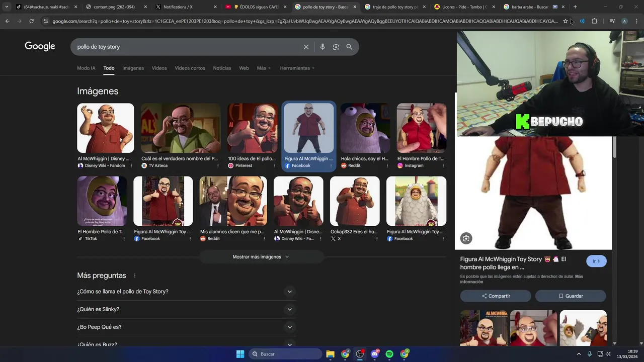
Task: Open File Explorer from the taskbar
Action: tap(330, 354)
